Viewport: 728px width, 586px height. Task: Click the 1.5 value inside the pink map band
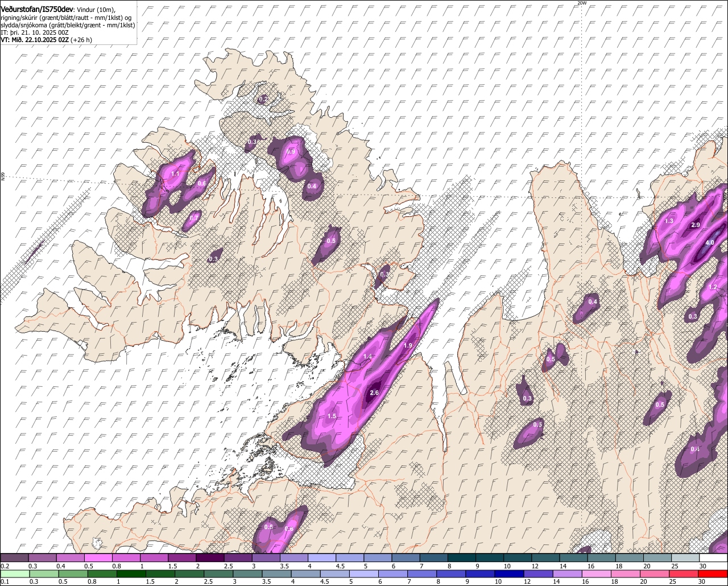coord(332,416)
